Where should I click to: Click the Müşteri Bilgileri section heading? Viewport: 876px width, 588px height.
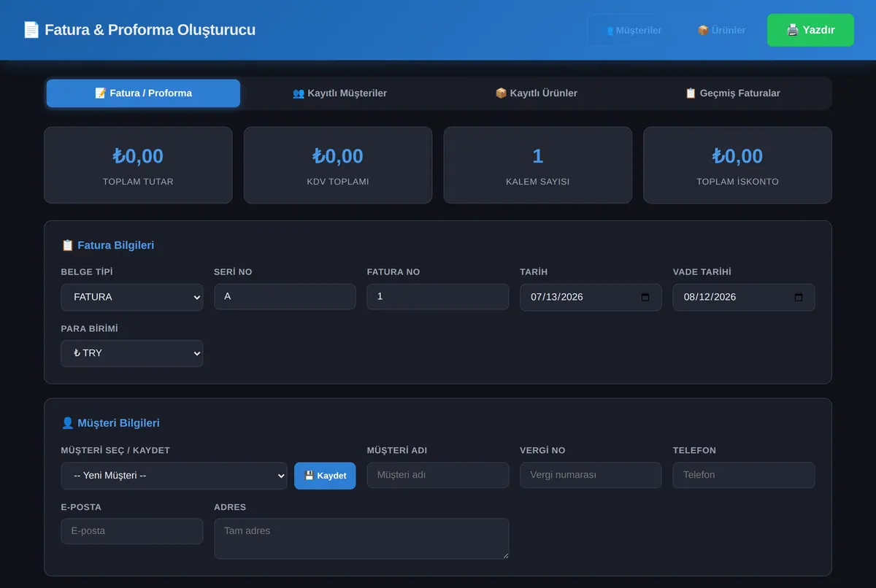click(x=110, y=423)
